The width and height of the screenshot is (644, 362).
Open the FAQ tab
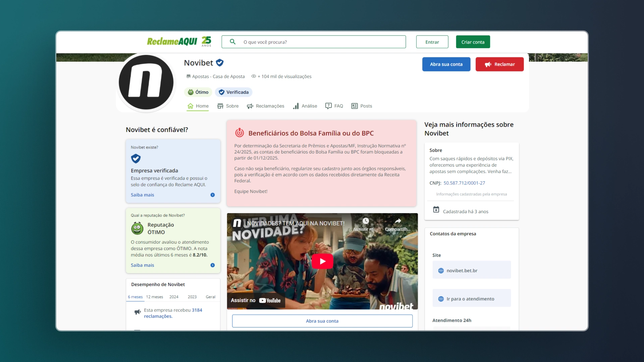334,106
